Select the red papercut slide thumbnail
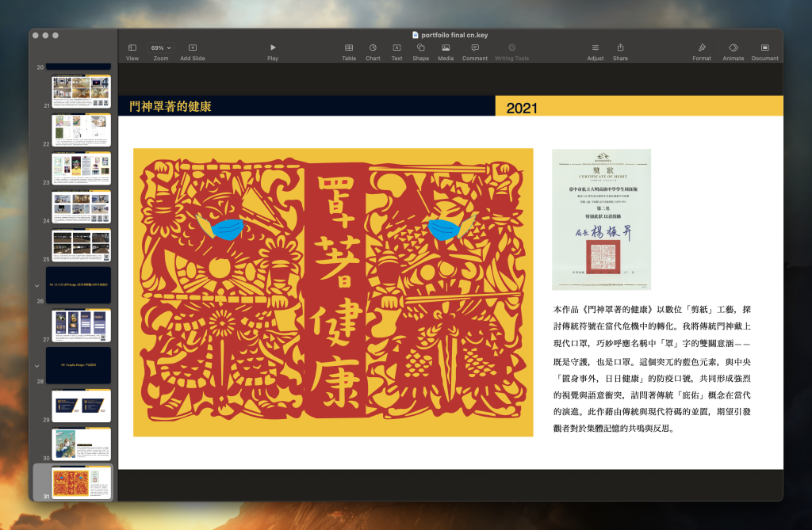 coord(80,481)
